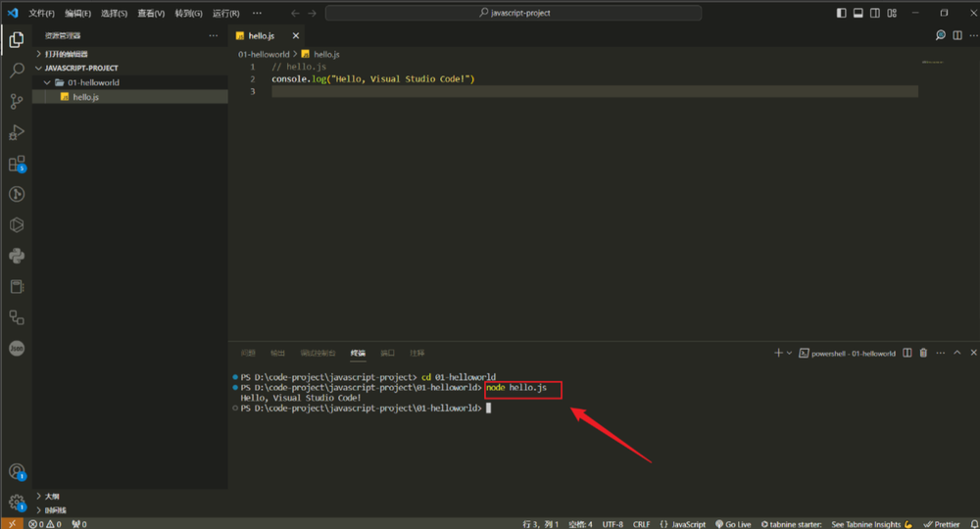980x529 pixels.
Task: Open Run and Debug view
Action: 17,132
